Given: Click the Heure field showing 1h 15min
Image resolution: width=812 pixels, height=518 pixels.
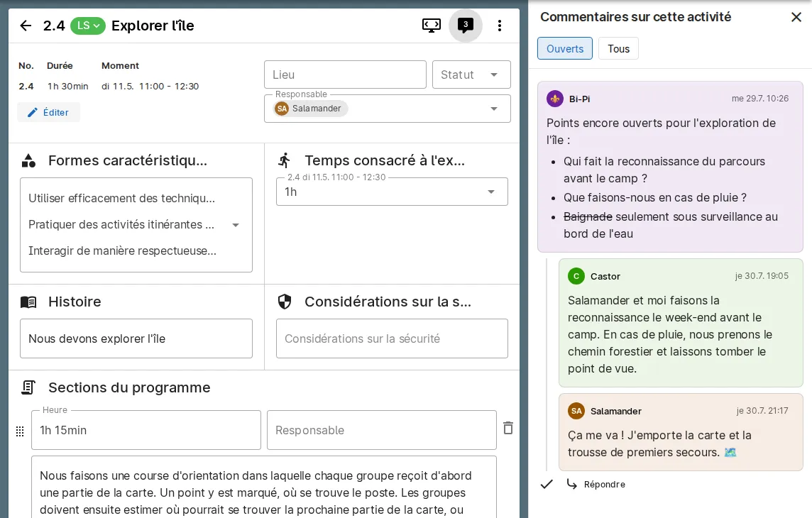Looking at the screenshot, I should click(x=146, y=430).
